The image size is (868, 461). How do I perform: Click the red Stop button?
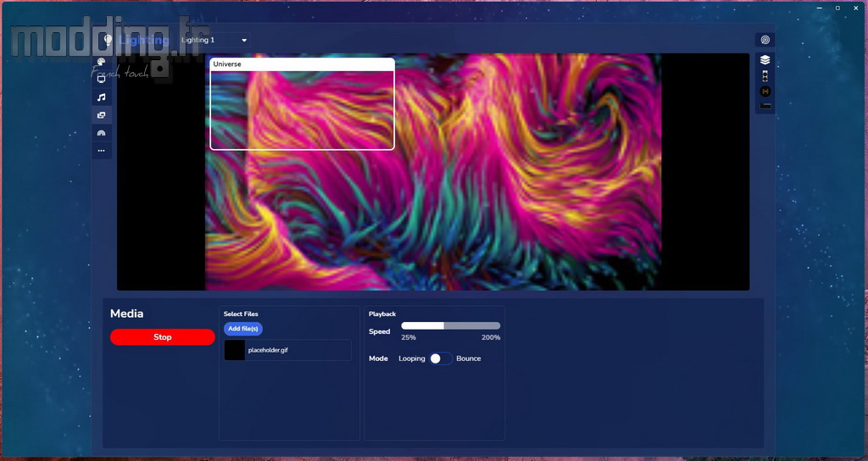(x=162, y=337)
